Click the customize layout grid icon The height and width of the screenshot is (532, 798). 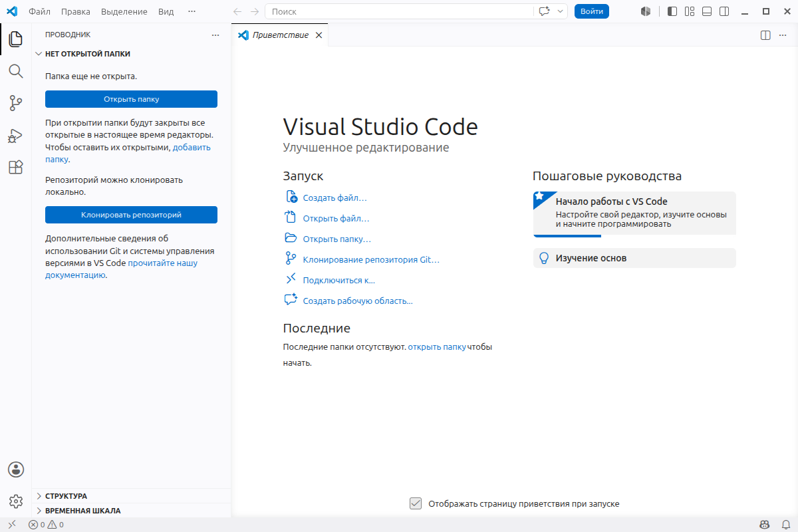[x=690, y=11]
